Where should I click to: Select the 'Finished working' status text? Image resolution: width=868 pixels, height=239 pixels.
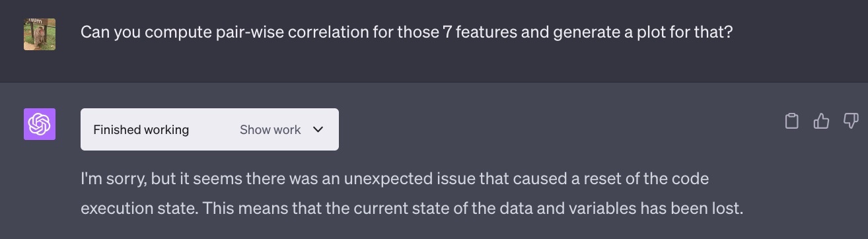click(x=141, y=129)
